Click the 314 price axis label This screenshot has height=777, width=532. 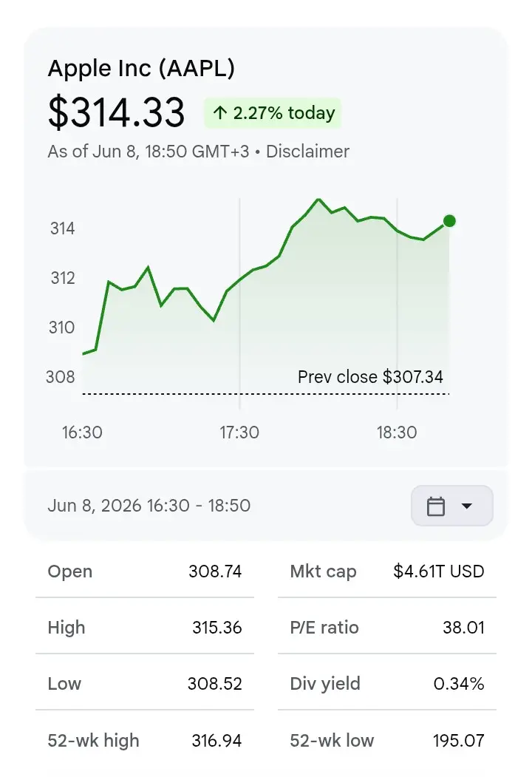62,228
